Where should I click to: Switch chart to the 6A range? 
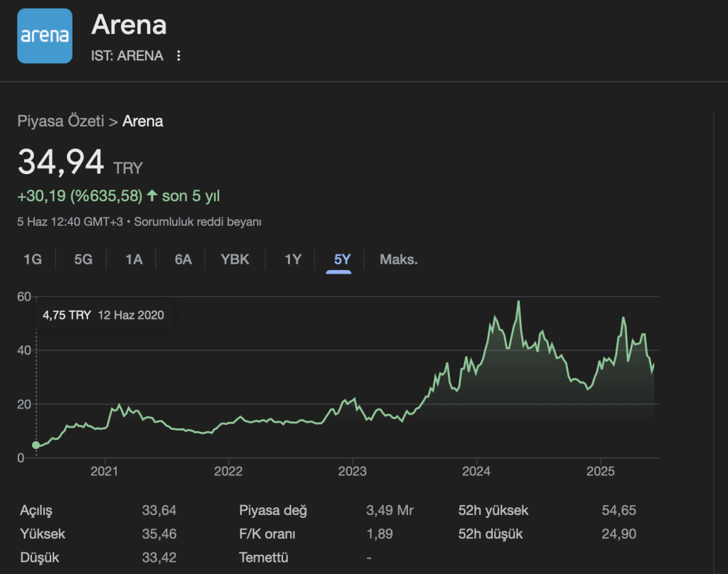(183, 259)
